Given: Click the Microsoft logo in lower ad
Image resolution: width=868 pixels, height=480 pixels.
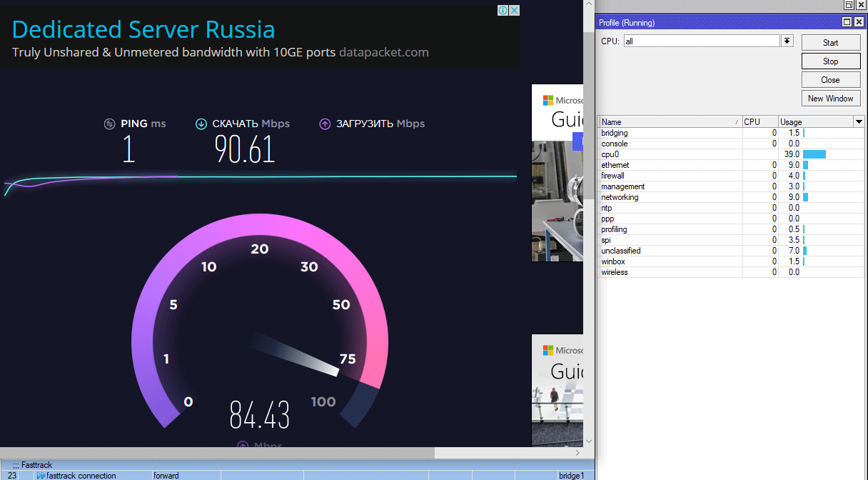Looking at the screenshot, I should tap(548, 351).
